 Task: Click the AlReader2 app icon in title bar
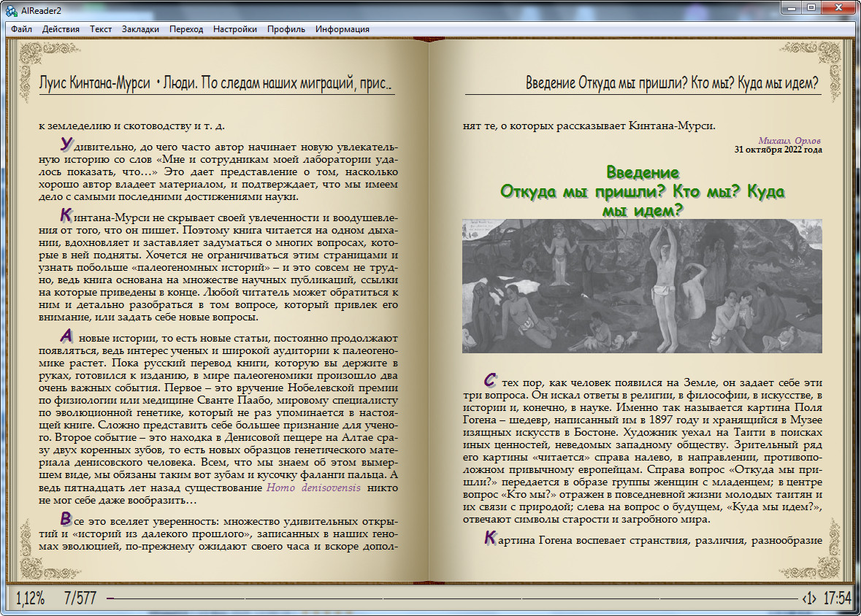click(11, 10)
